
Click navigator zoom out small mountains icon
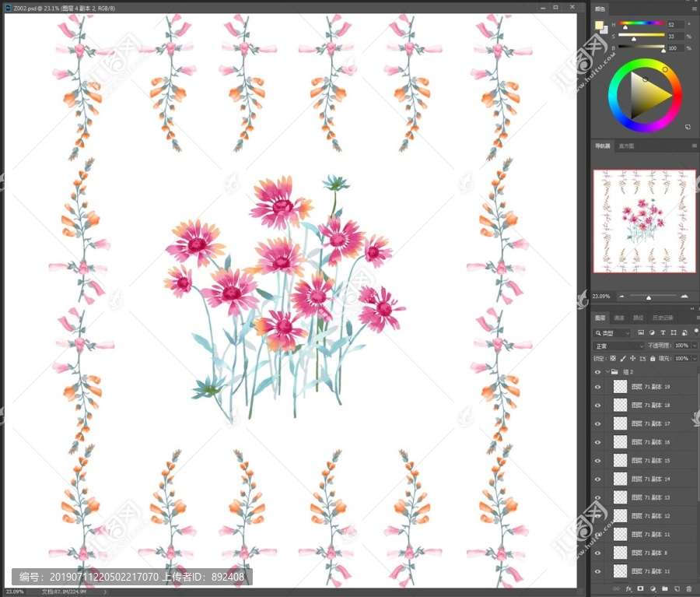click(621, 297)
